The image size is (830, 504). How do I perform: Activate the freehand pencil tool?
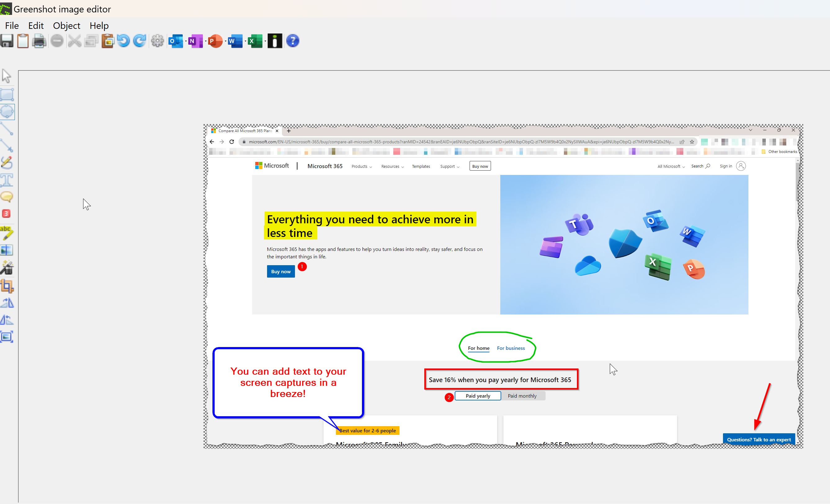click(x=7, y=163)
